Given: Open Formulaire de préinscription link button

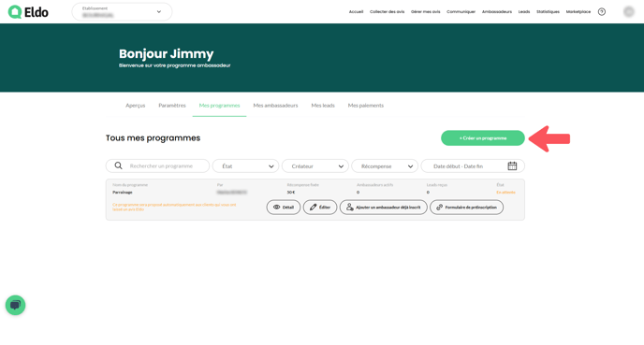Looking at the screenshot, I should click(466, 208).
